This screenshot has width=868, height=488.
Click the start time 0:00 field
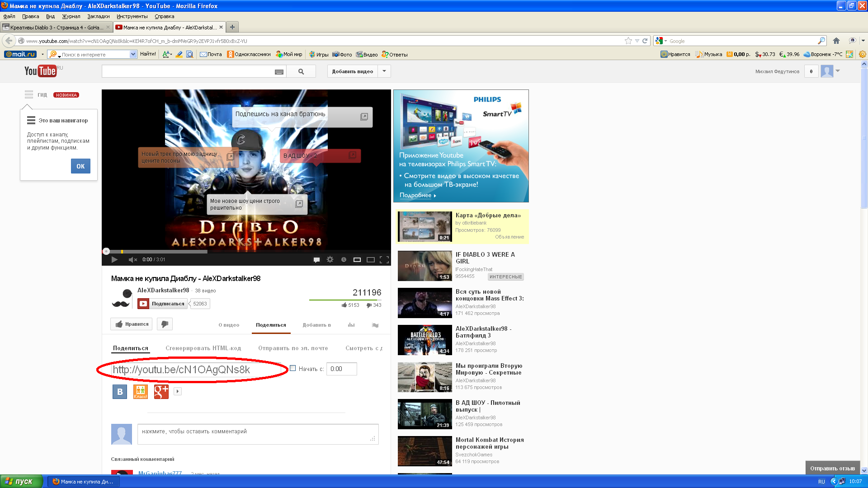(342, 369)
